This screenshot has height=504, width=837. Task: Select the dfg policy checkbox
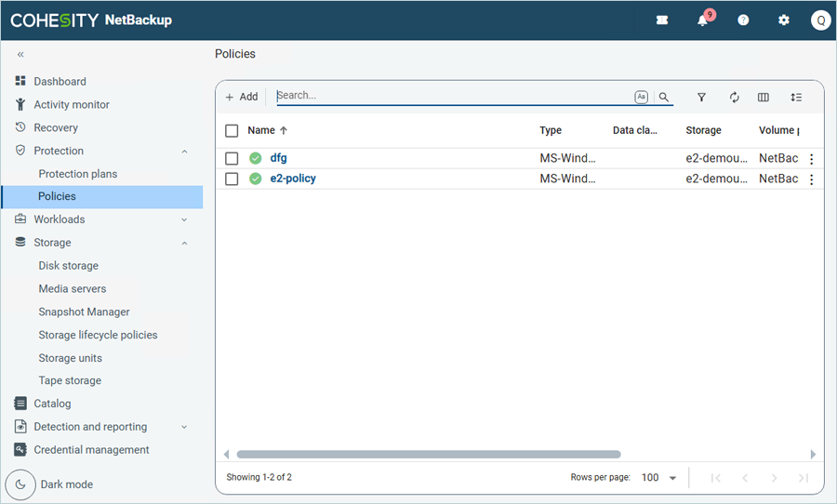[232, 158]
